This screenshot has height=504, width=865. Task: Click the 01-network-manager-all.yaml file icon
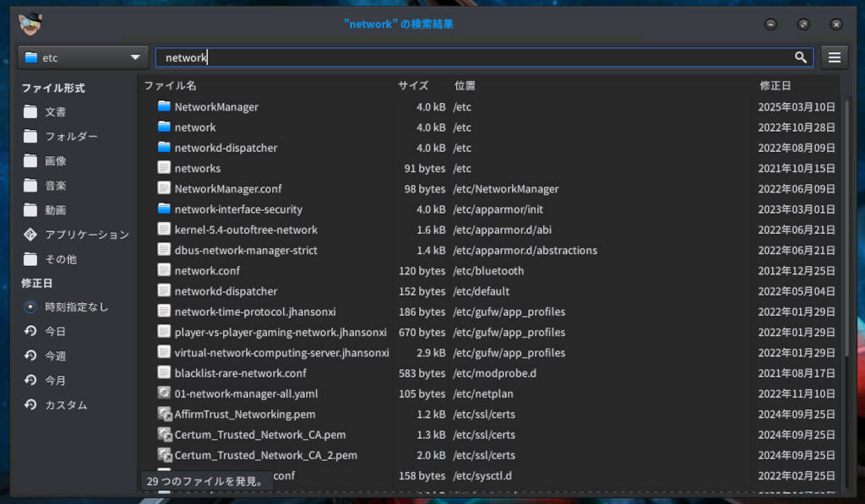[164, 393]
